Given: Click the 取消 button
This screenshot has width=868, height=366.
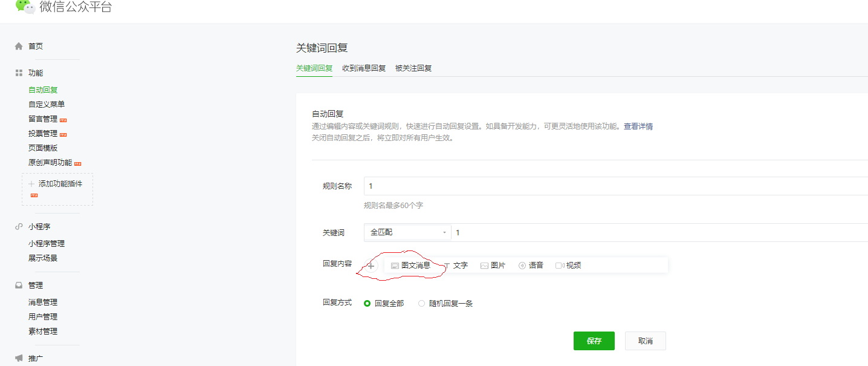Looking at the screenshot, I should point(646,341).
